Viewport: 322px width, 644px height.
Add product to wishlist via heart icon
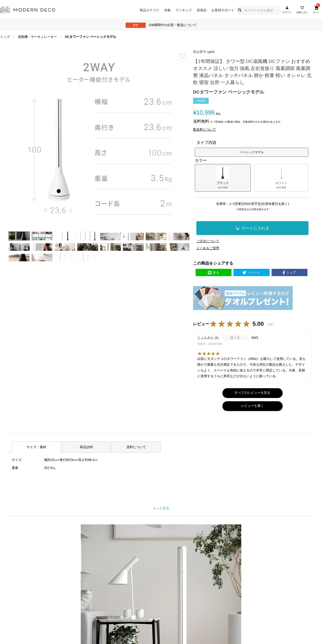click(182, 56)
